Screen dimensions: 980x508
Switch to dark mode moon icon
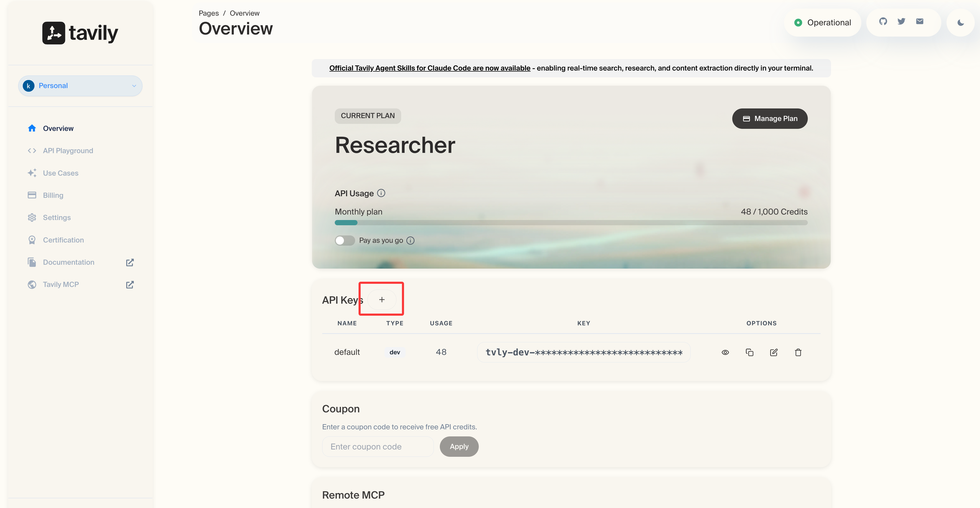[x=961, y=23]
